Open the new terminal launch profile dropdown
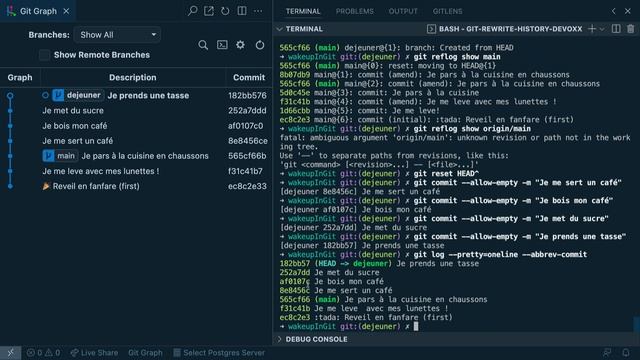 pyautogui.click(x=602, y=29)
